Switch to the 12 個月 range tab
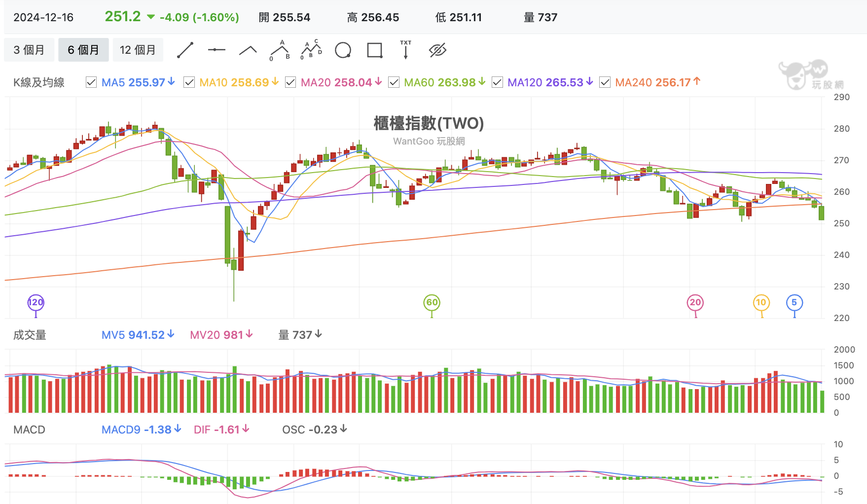The width and height of the screenshot is (867, 504). [x=138, y=50]
